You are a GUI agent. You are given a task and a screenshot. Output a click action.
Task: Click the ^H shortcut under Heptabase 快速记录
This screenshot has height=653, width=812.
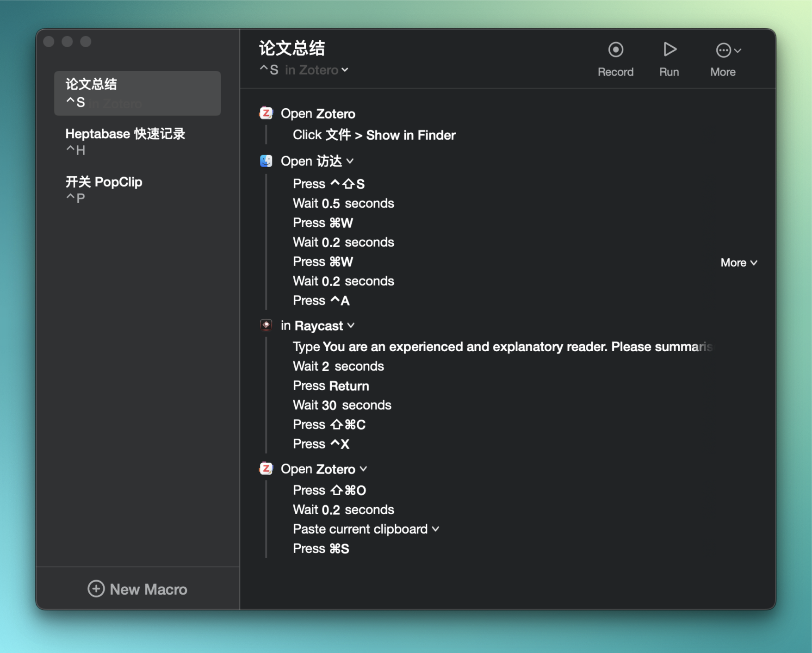[75, 150]
